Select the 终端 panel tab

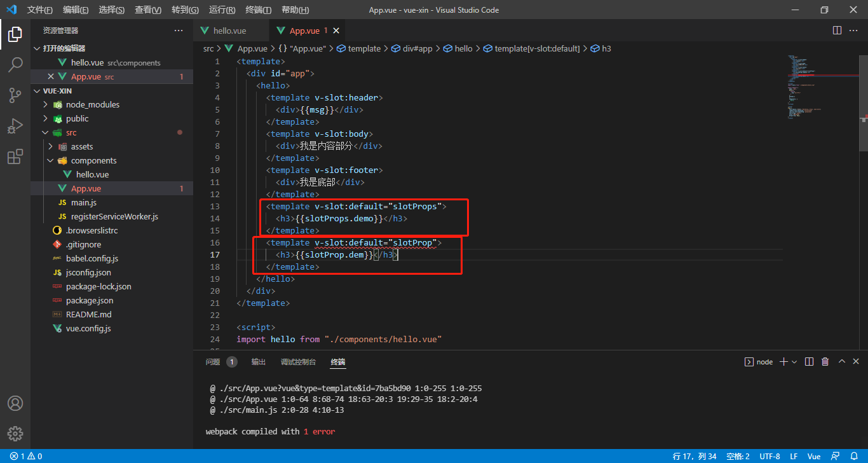(338, 361)
